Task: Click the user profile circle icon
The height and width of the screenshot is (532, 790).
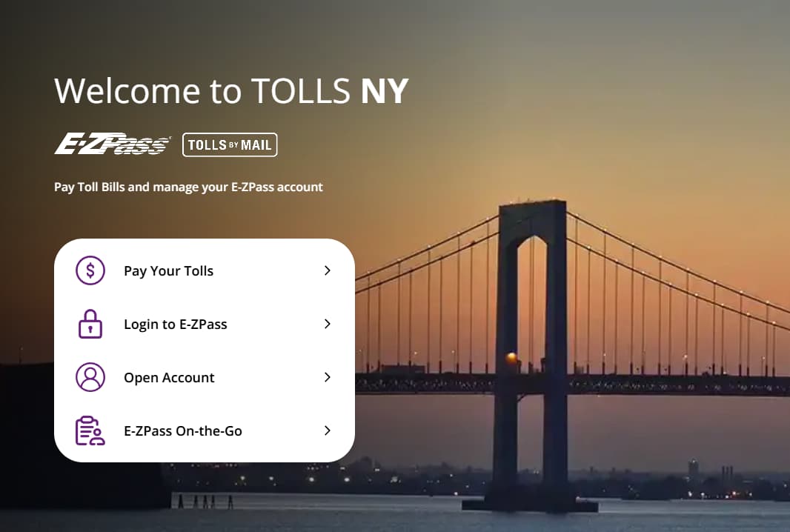Action: tap(90, 377)
